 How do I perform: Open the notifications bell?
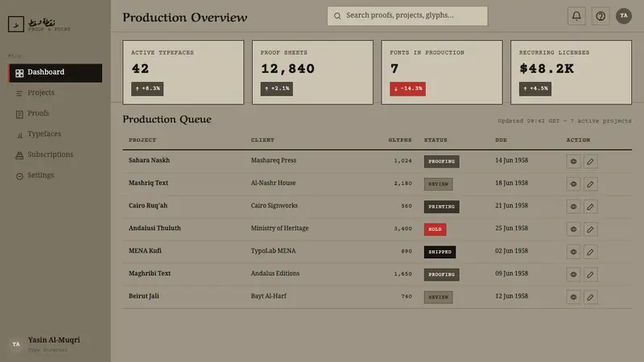[x=576, y=16]
